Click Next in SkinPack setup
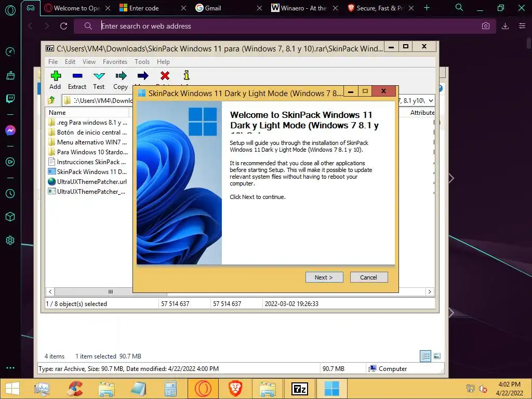This screenshot has width=532, height=399. 324,277
